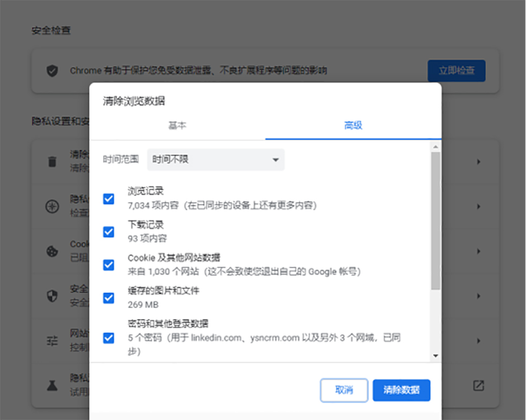
Task: Click the 清除数据 button
Action: pyautogui.click(x=401, y=390)
